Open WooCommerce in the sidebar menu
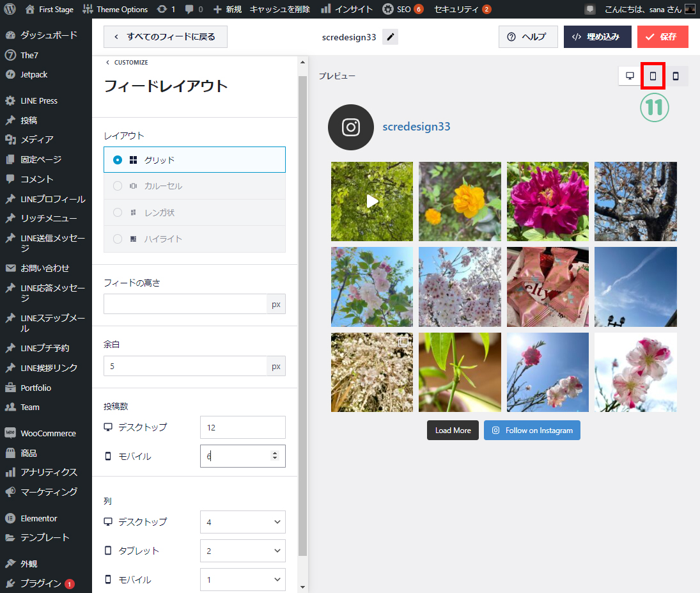 pyautogui.click(x=47, y=433)
